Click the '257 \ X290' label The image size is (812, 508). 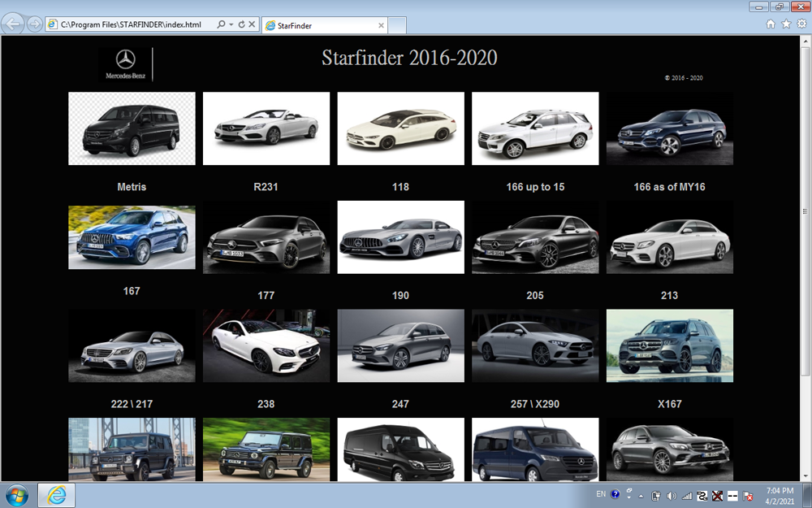tap(535, 404)
